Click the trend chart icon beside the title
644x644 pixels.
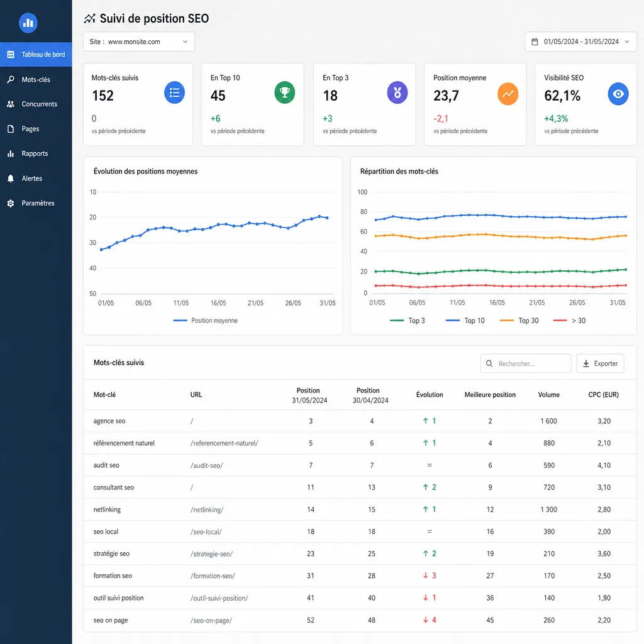pos(89,18)
